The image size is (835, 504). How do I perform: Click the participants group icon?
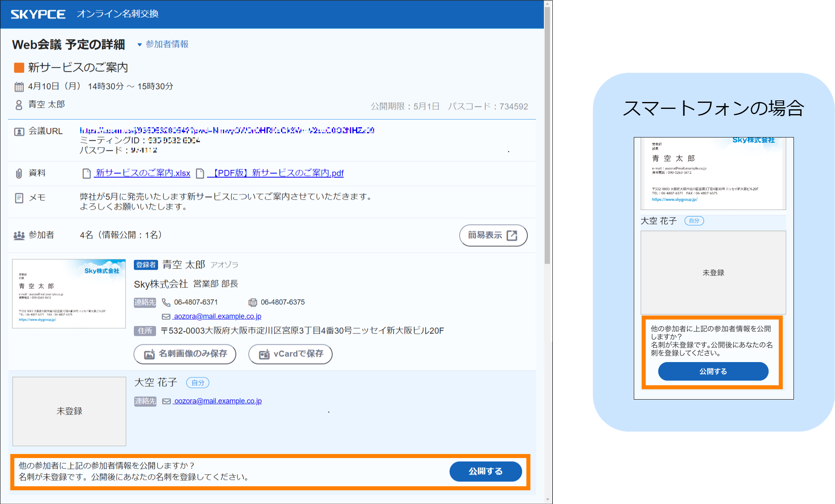point(19,235)
